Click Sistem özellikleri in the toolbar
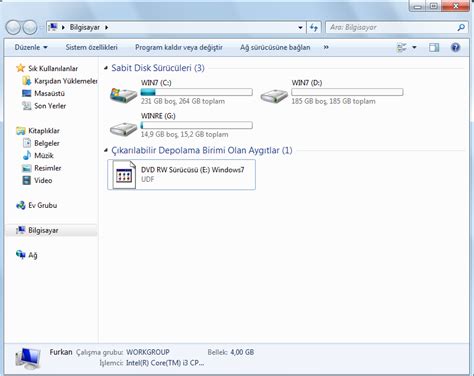The height and width of the screenshot is (376, 474). tap(91, 48)
